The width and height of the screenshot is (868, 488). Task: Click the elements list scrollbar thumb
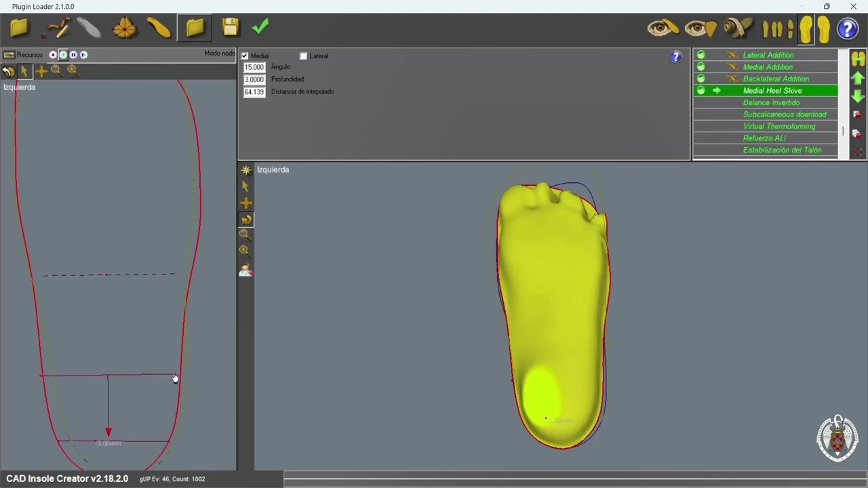843,131
